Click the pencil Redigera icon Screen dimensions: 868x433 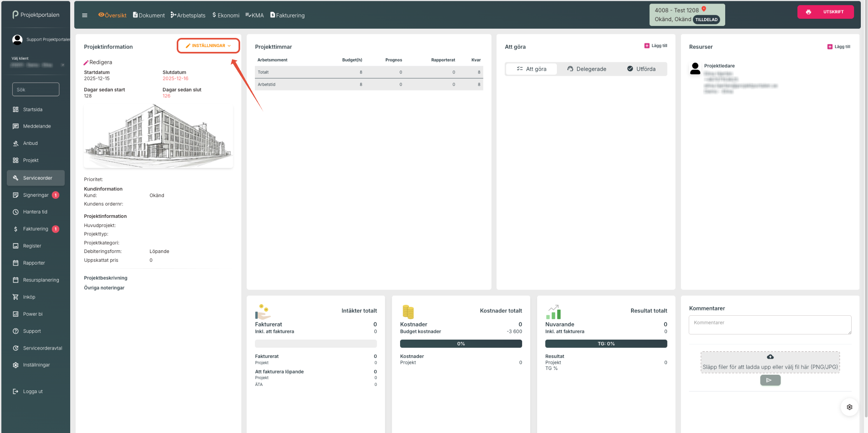(x=86, y=63)
